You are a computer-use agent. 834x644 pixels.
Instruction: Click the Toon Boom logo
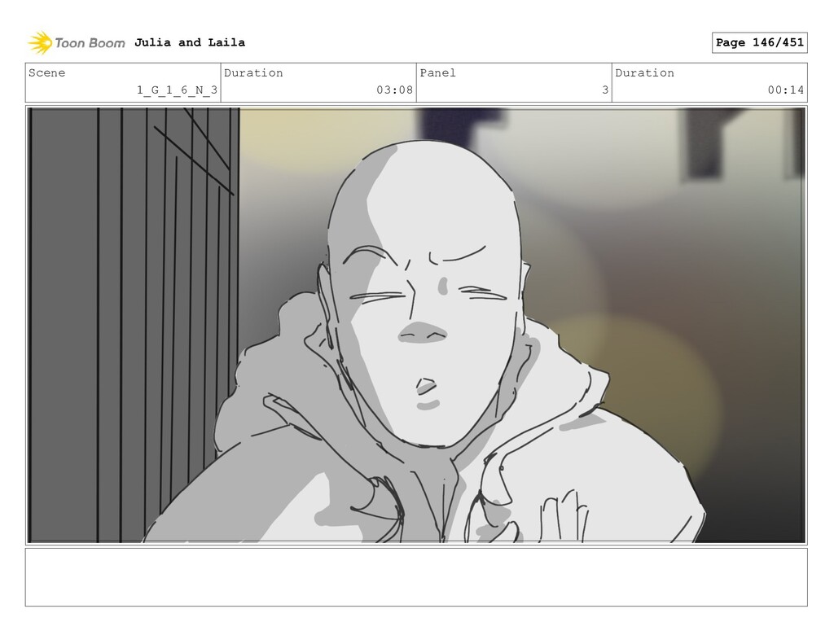77,43
